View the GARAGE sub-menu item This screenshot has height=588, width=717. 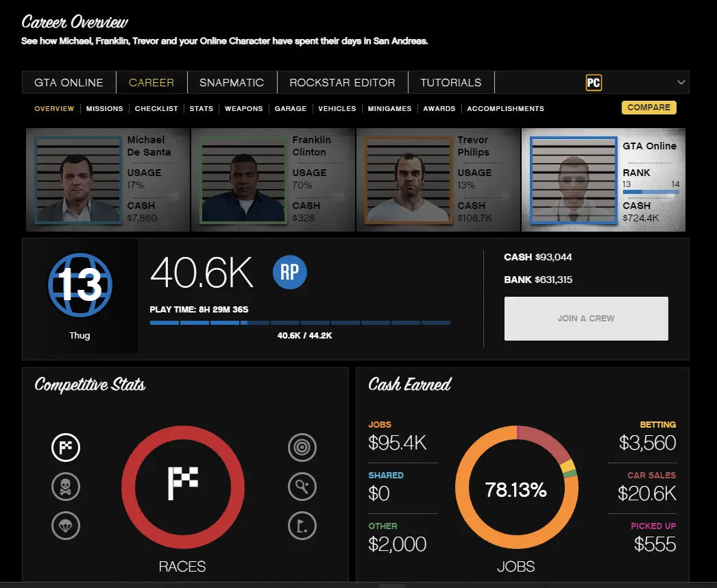pos(291,108)
